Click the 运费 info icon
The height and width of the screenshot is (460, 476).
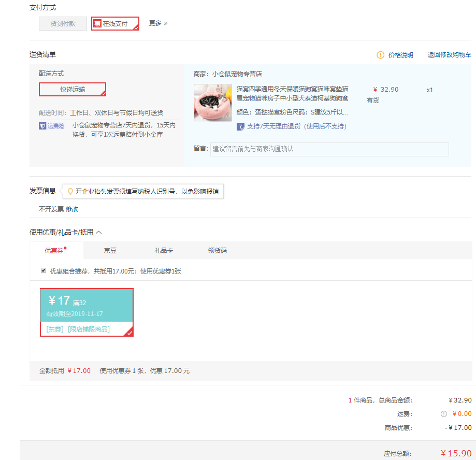click(x=443, y=414)
